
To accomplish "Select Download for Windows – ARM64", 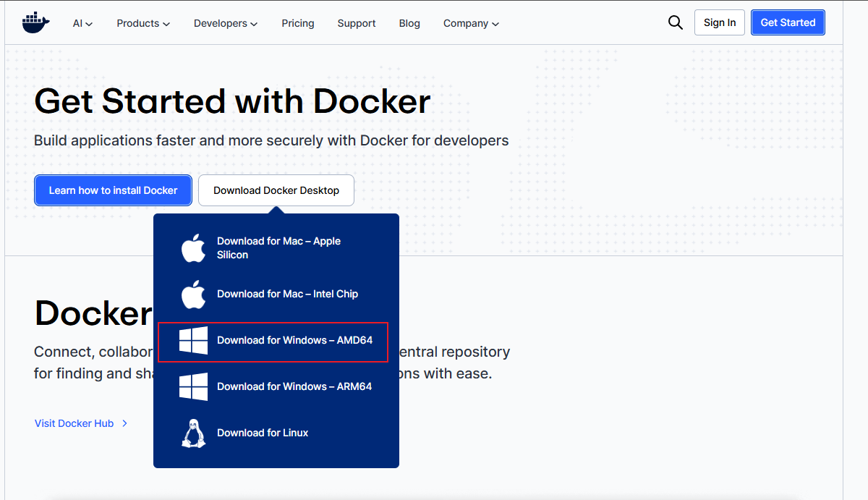I will (276, 386).
